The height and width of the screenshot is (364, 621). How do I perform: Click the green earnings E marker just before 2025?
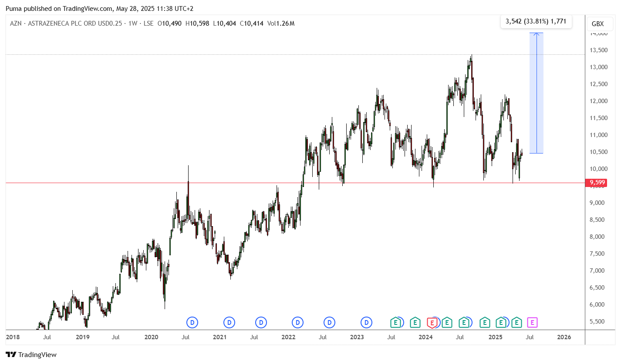click(x=484, y=323)
